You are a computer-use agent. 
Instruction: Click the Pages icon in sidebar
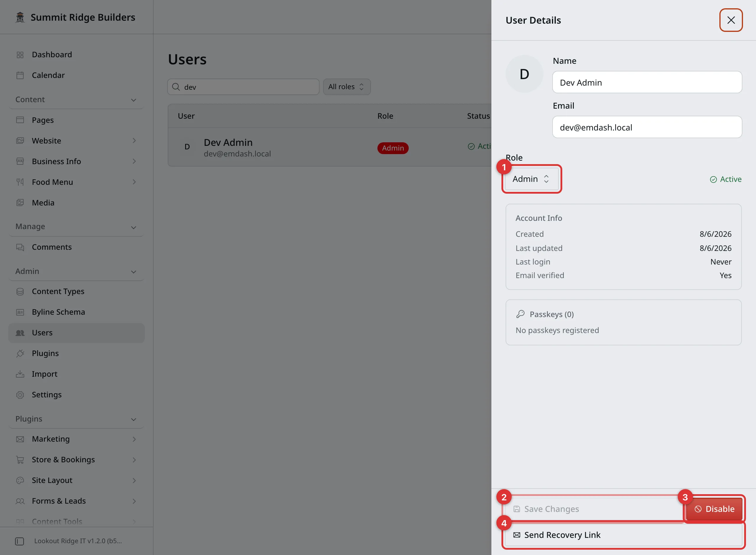coord(20,120)
